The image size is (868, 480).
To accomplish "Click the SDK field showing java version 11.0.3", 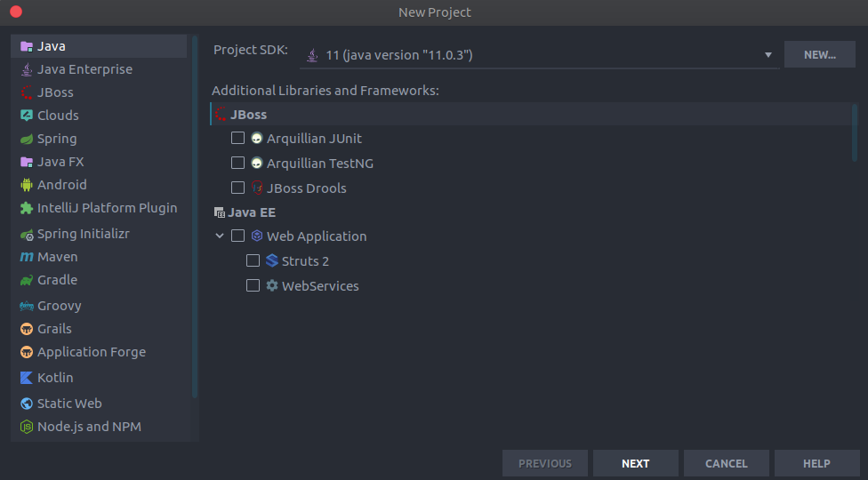I will click(539, 55).
